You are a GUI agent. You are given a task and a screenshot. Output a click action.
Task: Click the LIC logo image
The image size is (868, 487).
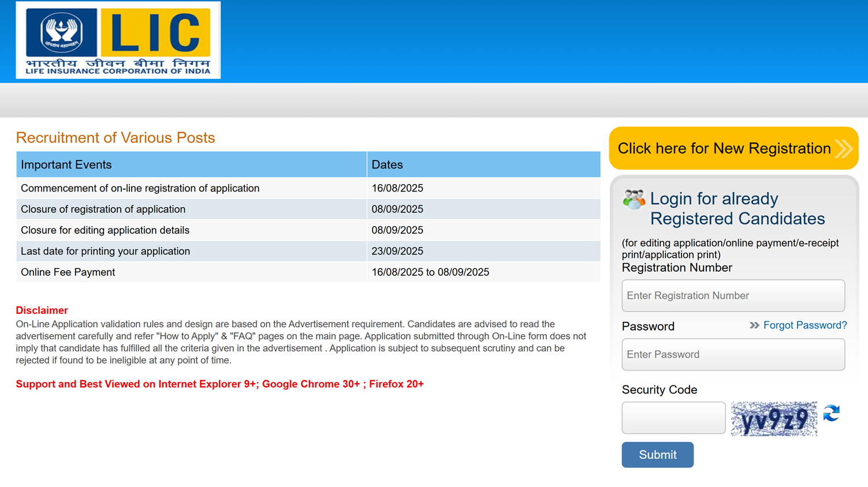coord(118,40)
